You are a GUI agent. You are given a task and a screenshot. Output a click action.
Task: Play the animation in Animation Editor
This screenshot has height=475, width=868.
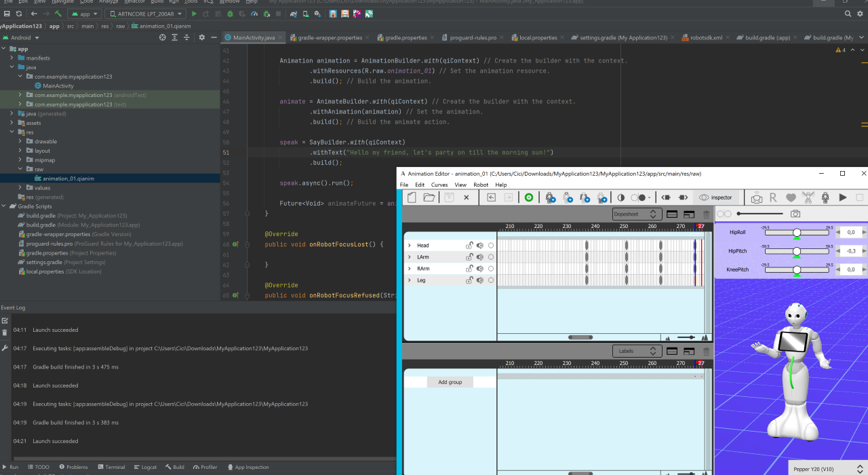point(843,197)
